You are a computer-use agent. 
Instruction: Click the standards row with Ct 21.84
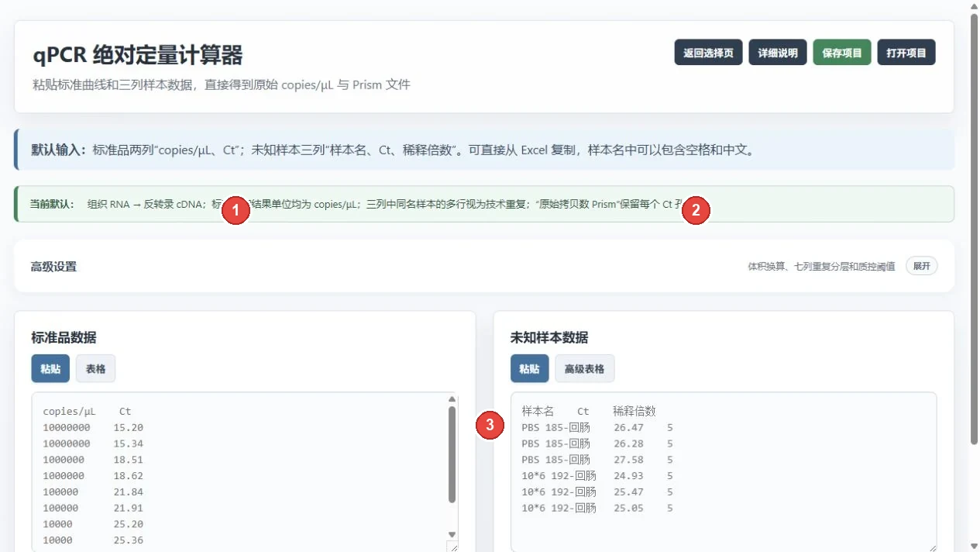point(93,492)
